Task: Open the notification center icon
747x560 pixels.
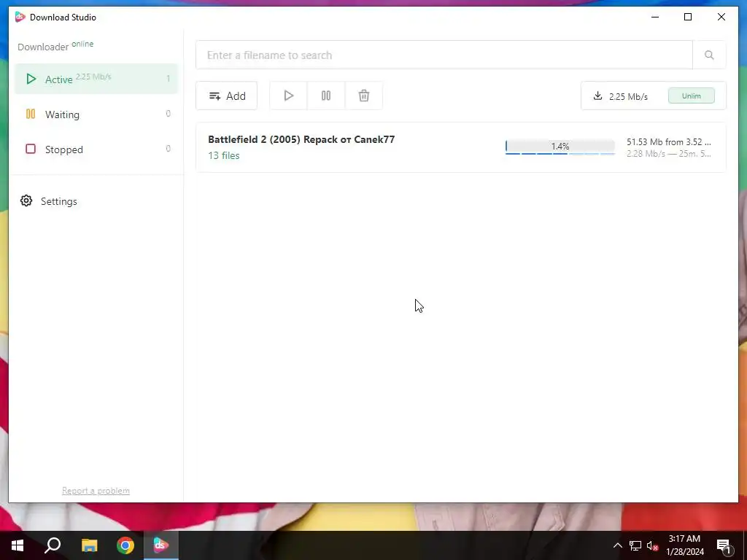Action: tap(724, 545)
